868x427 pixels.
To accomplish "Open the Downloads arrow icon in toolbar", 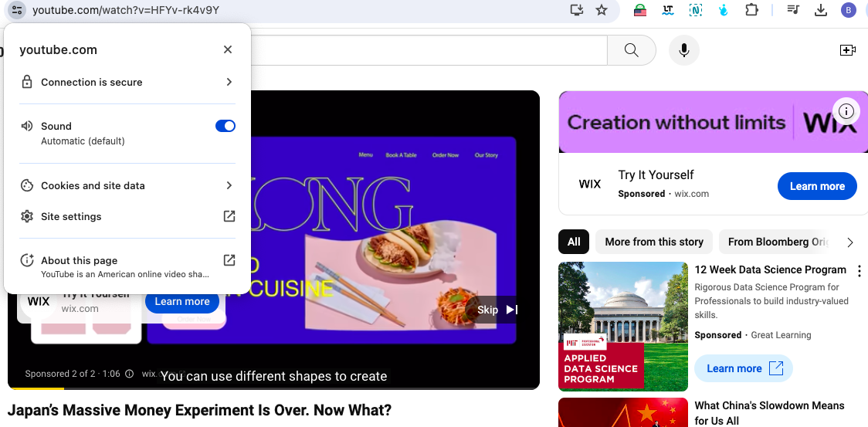I will point(821,10).
